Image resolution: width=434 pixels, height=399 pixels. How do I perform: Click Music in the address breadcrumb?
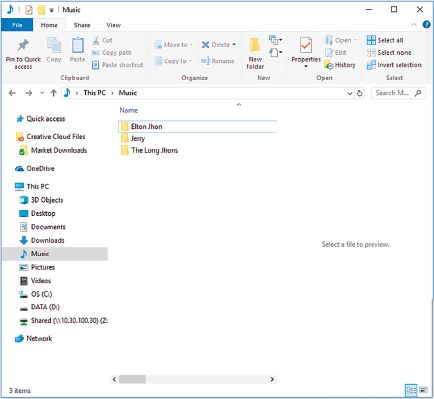pyautogui.click(x=128, y=93)
